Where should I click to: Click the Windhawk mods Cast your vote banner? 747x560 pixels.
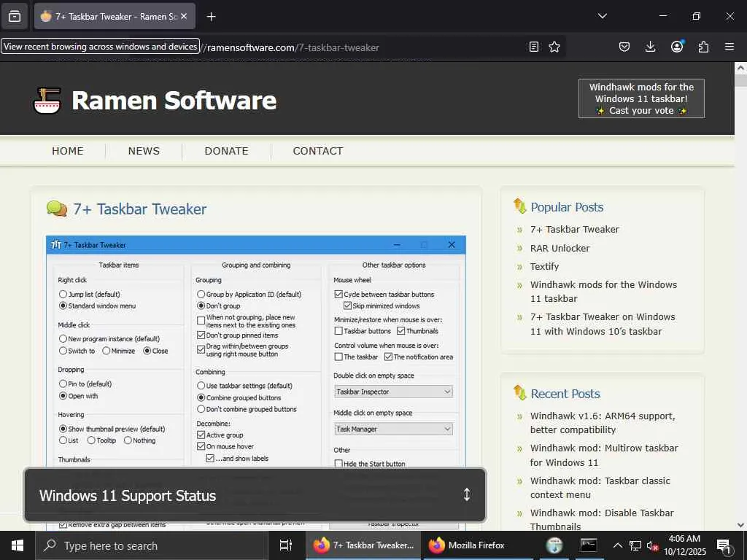pos(641,98)
